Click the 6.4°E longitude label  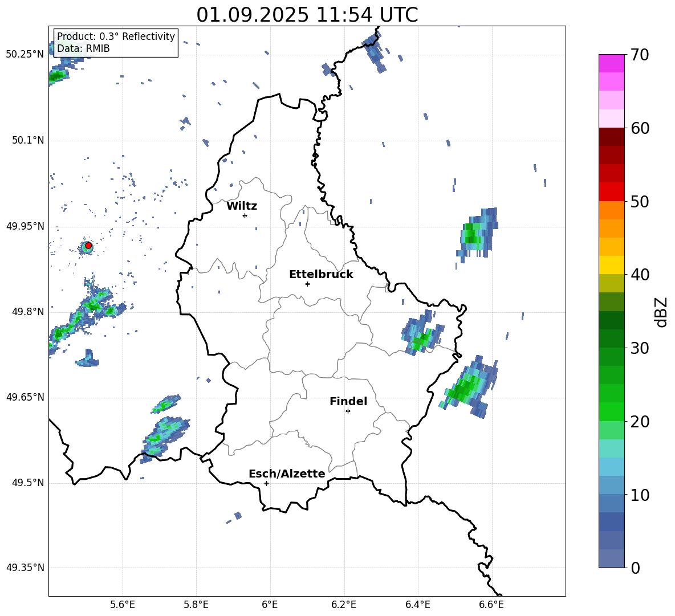[417, 605]
